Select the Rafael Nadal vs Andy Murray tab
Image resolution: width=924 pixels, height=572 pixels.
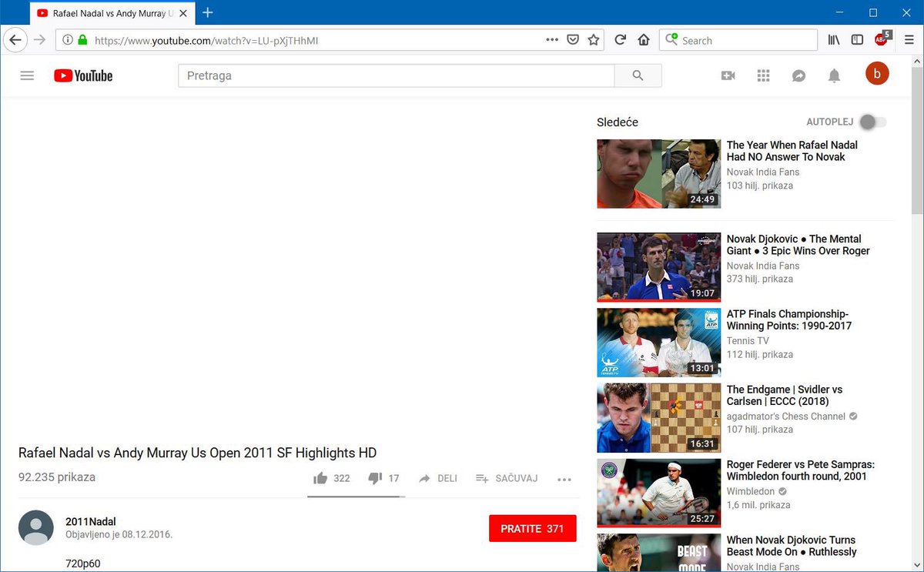[112, 13]
